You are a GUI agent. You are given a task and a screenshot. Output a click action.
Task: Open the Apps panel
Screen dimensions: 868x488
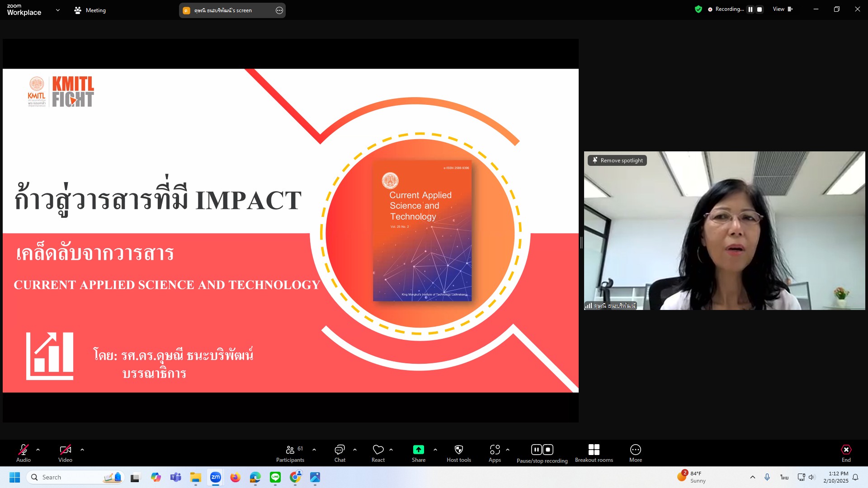click(x=495, y=453)
